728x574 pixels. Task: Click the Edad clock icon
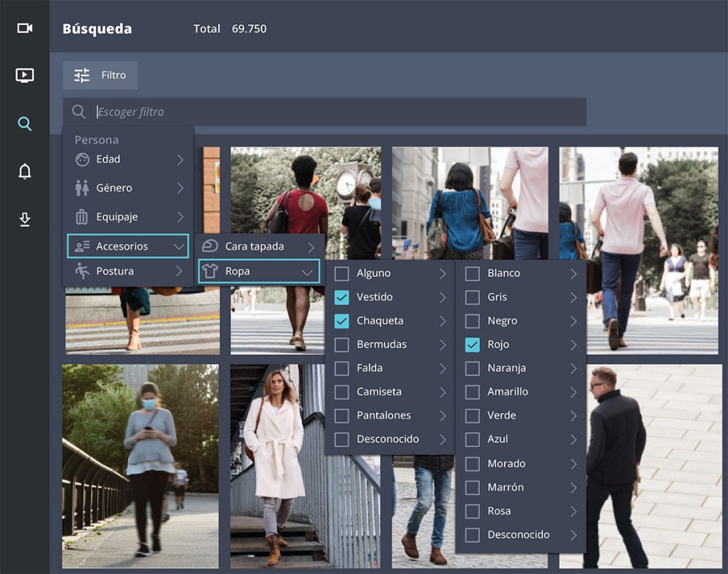[x=82, y=159]
